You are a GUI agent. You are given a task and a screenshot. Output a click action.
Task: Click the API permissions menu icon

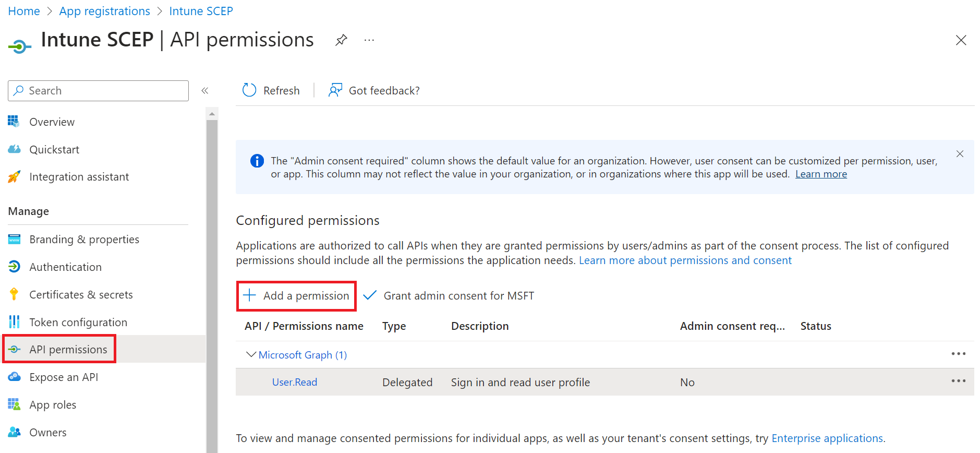[14, 350]
